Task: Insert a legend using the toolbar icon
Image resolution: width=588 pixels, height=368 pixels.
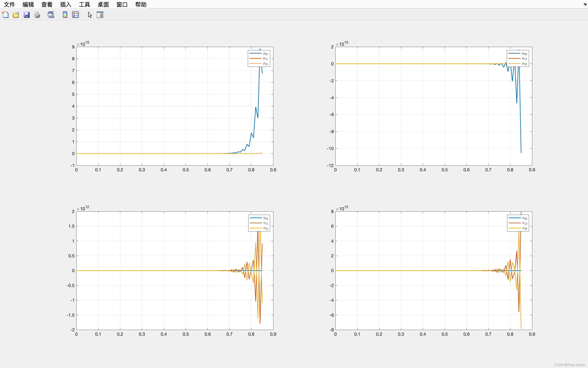Action: 76,15
